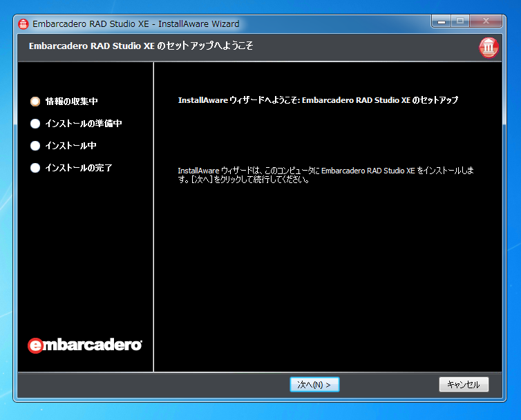
Task: Select the 情報の収集中 step indicator
Action: coord(35,102)
